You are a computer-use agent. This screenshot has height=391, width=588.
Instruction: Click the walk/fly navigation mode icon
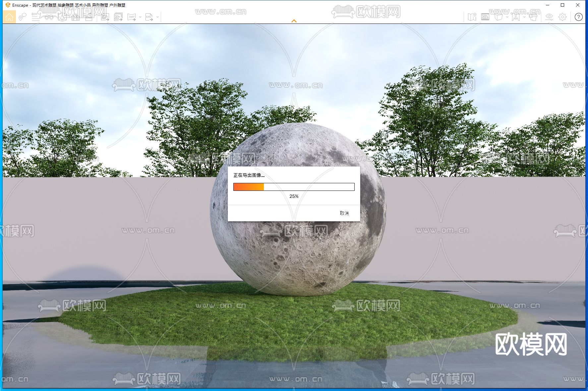516,17
